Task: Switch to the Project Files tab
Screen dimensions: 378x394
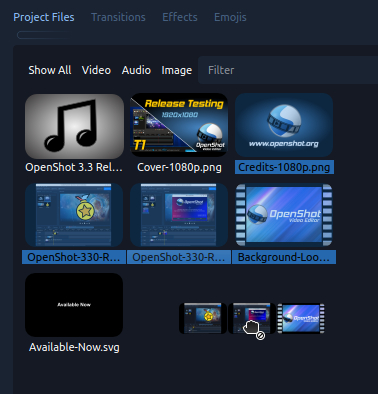Action: click(44, 17)
